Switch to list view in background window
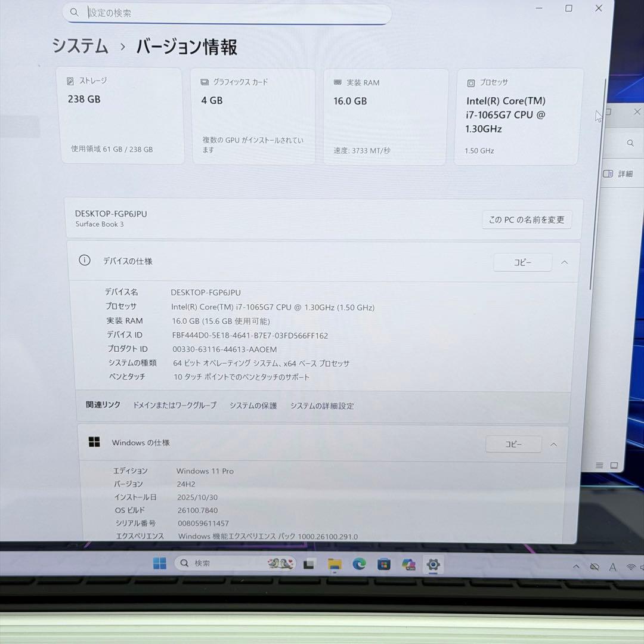The width and height of the screenshot is (644, 644). 599,465
